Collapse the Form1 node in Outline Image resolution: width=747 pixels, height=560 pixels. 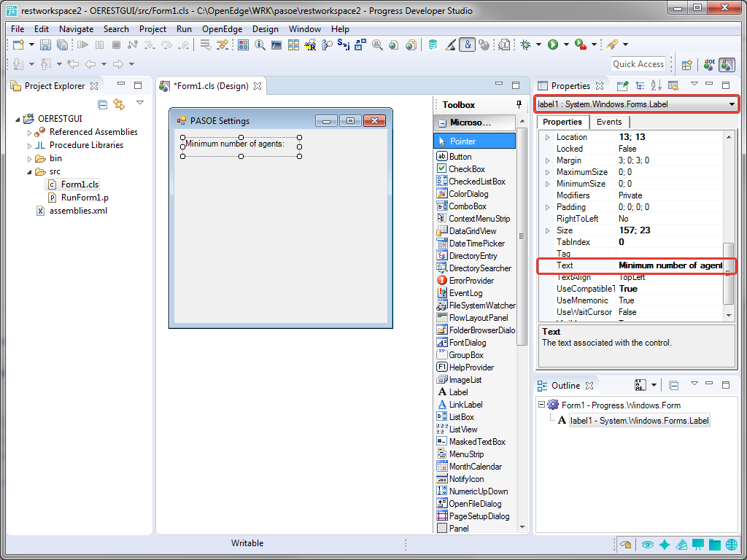pyautogui.click(x=541, y=405)
